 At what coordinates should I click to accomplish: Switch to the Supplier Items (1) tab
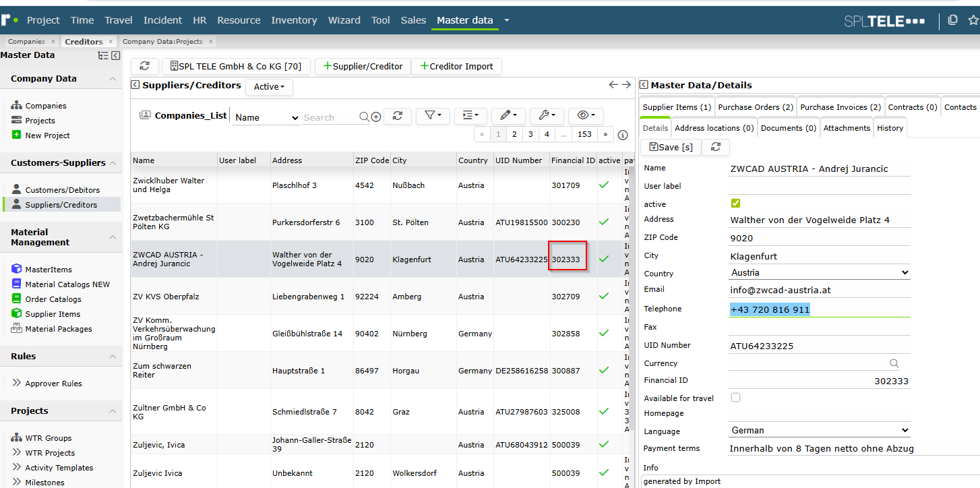pyautogui.click(x=677, y=107)
